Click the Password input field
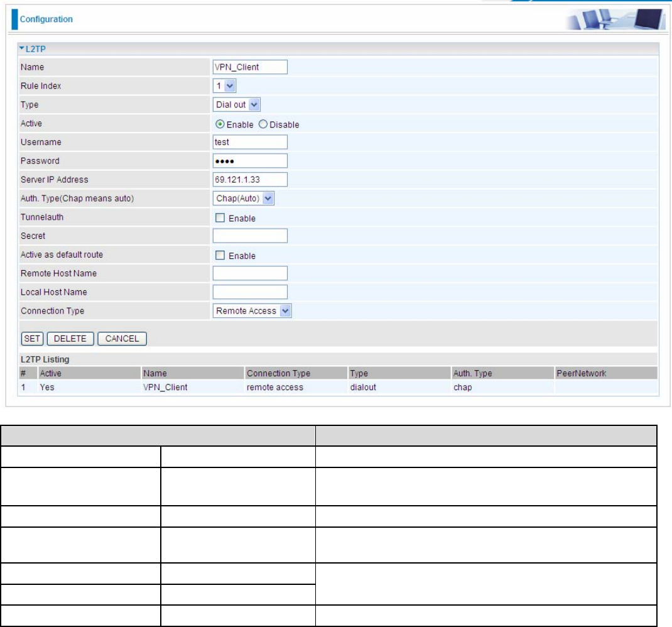 coord(250,161)
